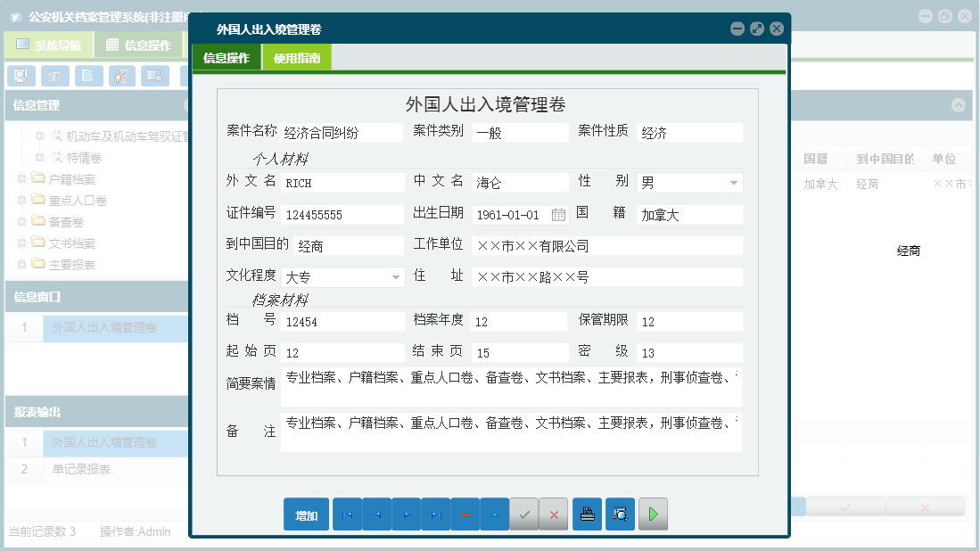Click the search magnifier icon in main toolbar

pos(21,76)
